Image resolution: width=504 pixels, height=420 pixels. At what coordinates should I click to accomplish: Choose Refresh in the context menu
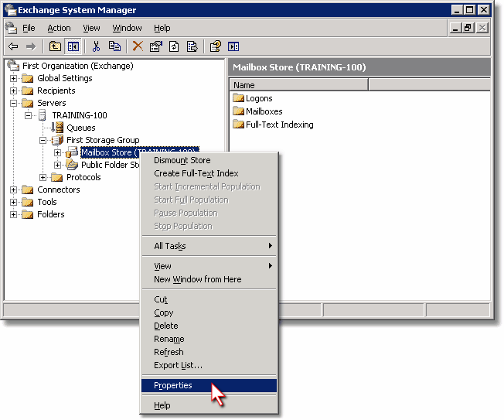pyautogui.click(x=209, y=352)
